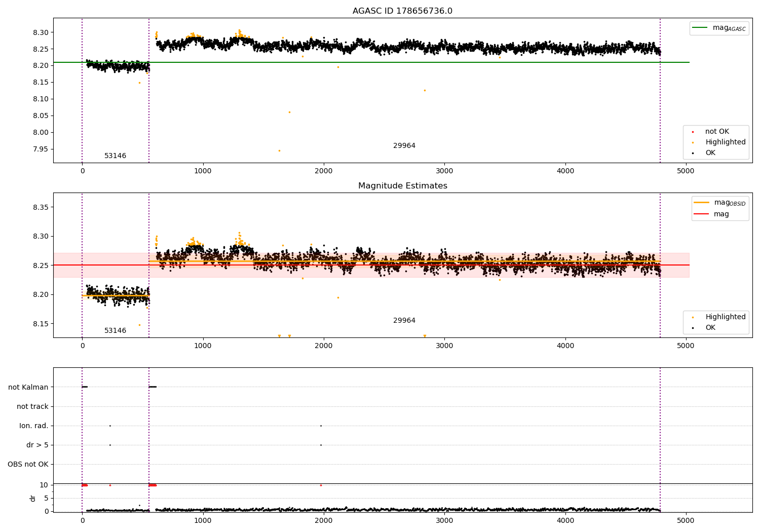Click the "not Kalman" axis label
This screenshot has width=760, height=532.
[x=28, y=387]
